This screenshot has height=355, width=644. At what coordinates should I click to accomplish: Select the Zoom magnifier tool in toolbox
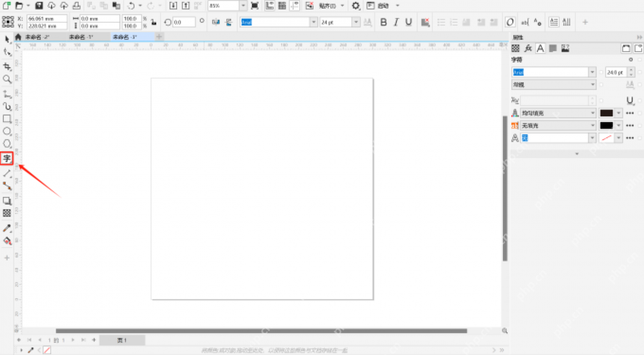click(x=7, y=79)
